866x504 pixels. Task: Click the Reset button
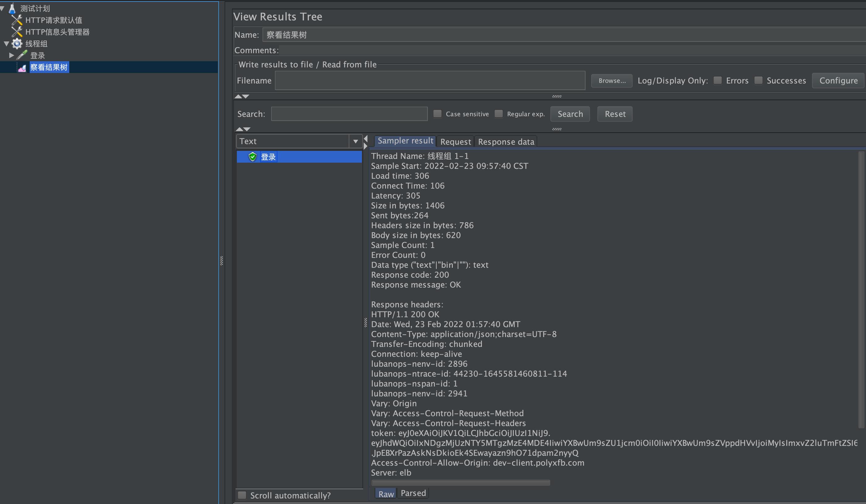click(x=615, y=114)
